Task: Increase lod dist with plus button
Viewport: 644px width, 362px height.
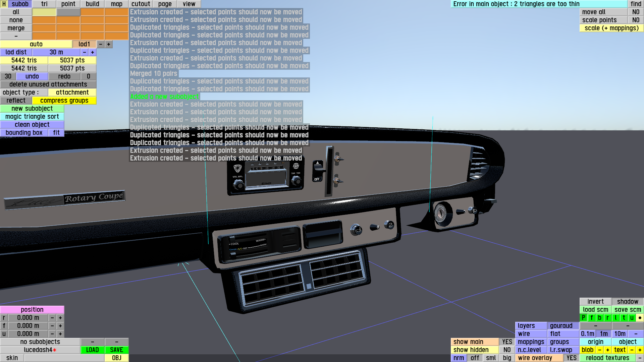Action: click(92, 52)
